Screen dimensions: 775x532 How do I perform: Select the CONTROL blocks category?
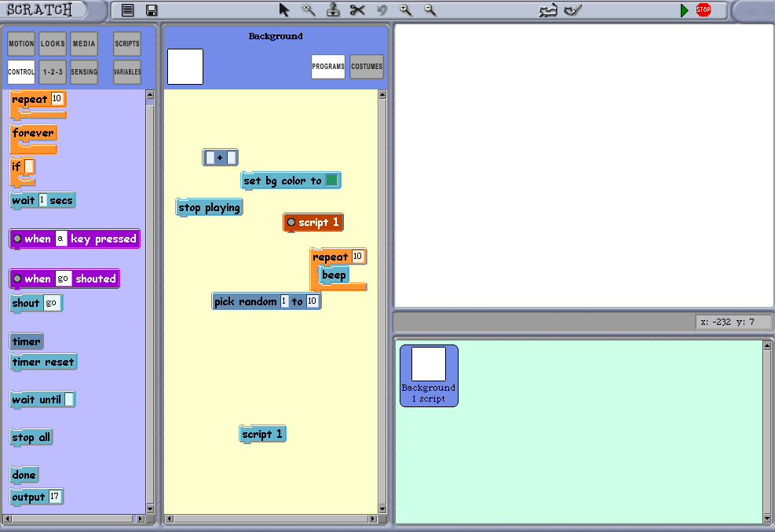click(x=21, y=72)
